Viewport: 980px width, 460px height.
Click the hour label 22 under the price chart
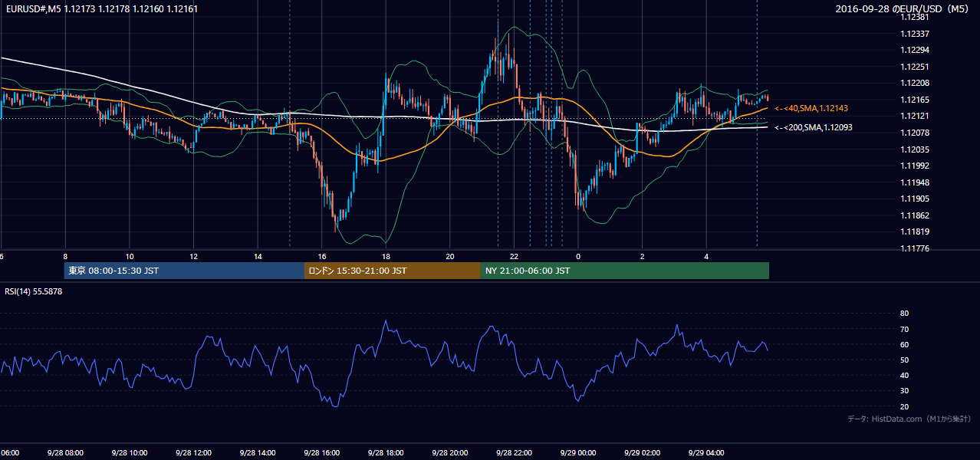click(x=515, y=256)
